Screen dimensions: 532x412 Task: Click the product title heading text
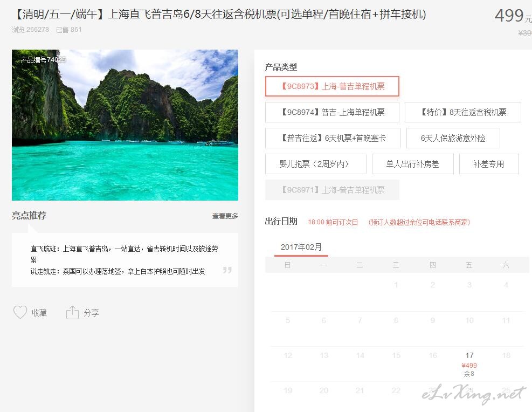click(x=219, y=14)
